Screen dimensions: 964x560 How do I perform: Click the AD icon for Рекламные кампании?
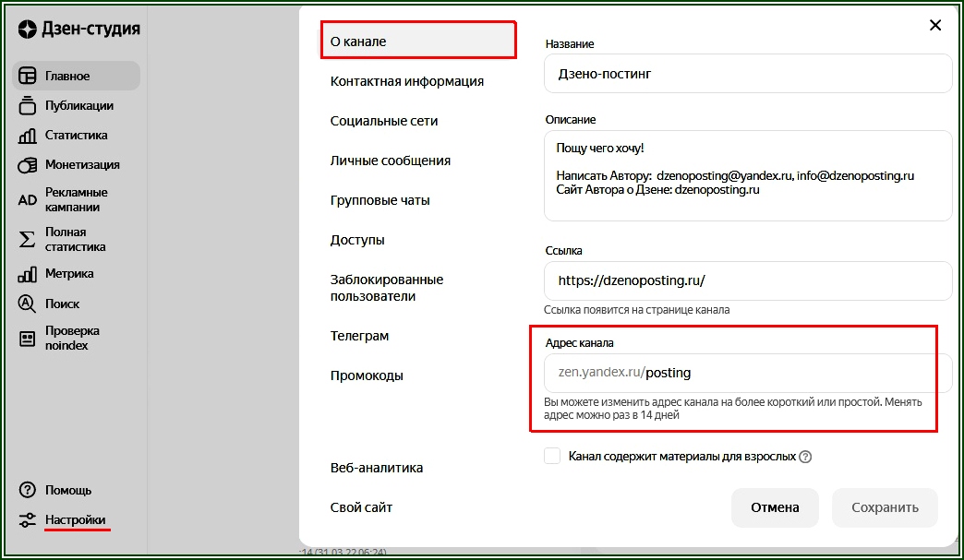click(x=27, y=199)
